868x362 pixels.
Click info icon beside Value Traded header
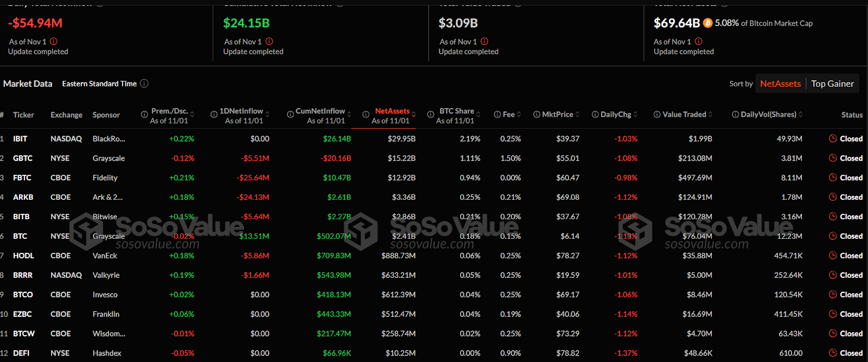(x=657, y=115)
